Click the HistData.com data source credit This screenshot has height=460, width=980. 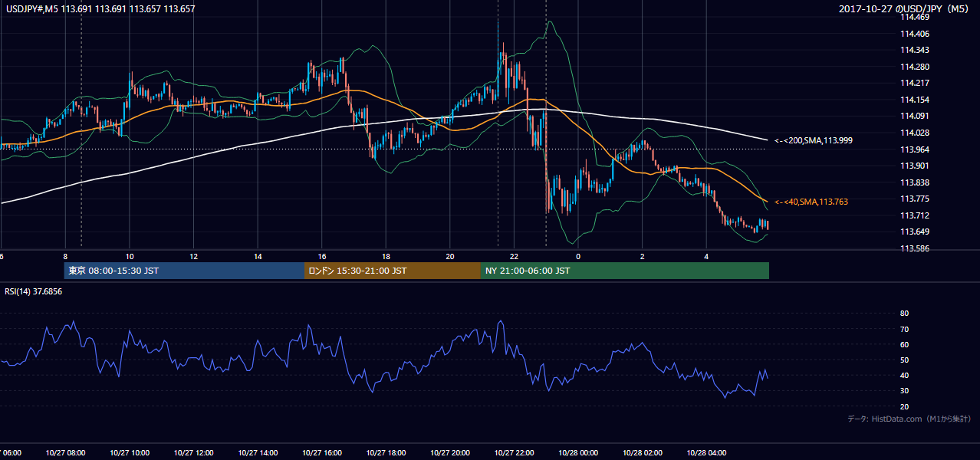pyautogui.click(x=909, y=419)
